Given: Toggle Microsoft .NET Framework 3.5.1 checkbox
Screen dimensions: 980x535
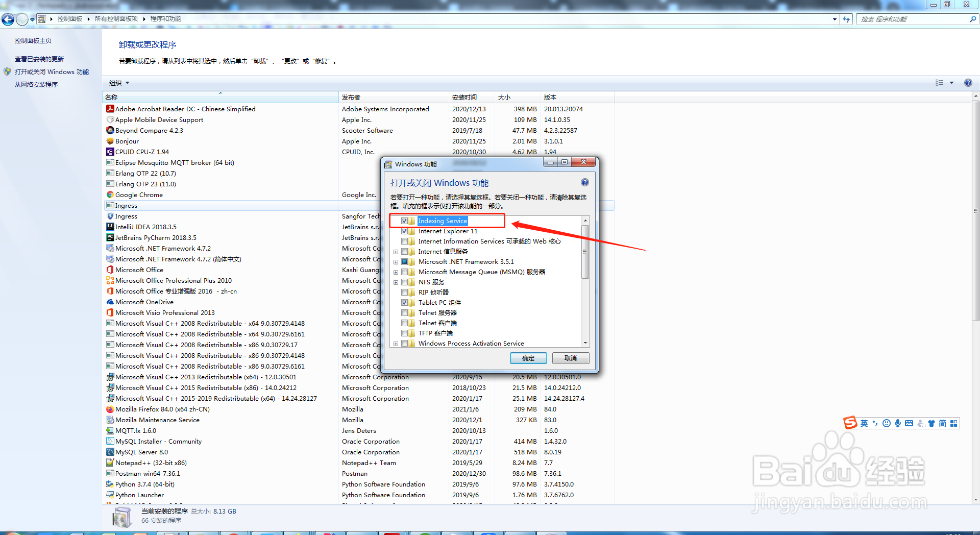Looking at the screenshot, I should pos(404,262).
